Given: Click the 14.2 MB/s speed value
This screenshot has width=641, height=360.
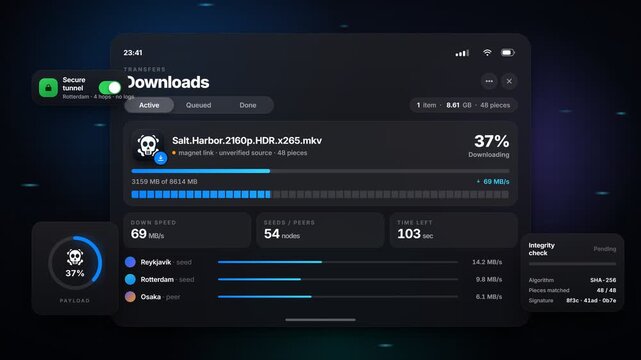Looking at the screenshot, I should (x=487, y=262).
